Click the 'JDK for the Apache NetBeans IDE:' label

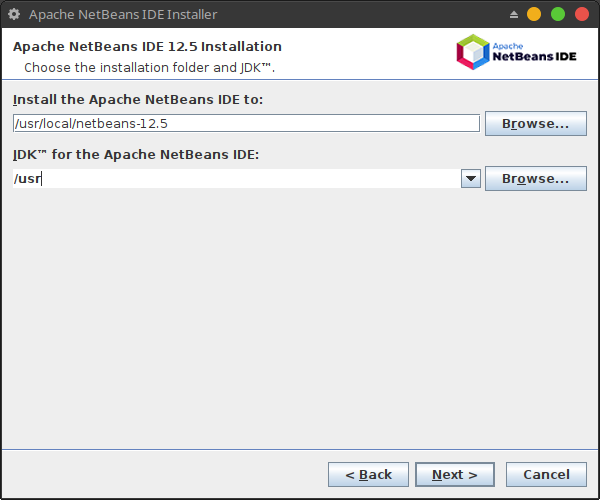click(136, 155)
